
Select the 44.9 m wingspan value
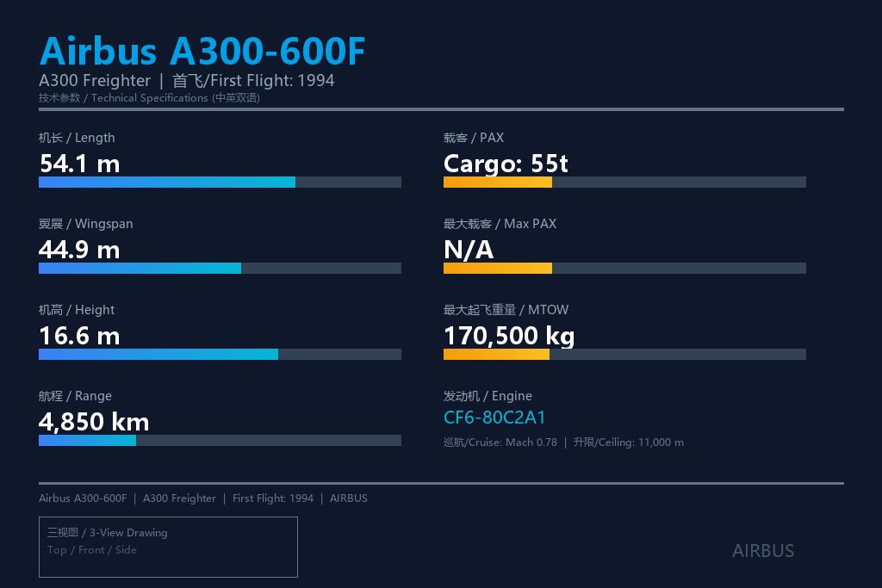(79, 250)
